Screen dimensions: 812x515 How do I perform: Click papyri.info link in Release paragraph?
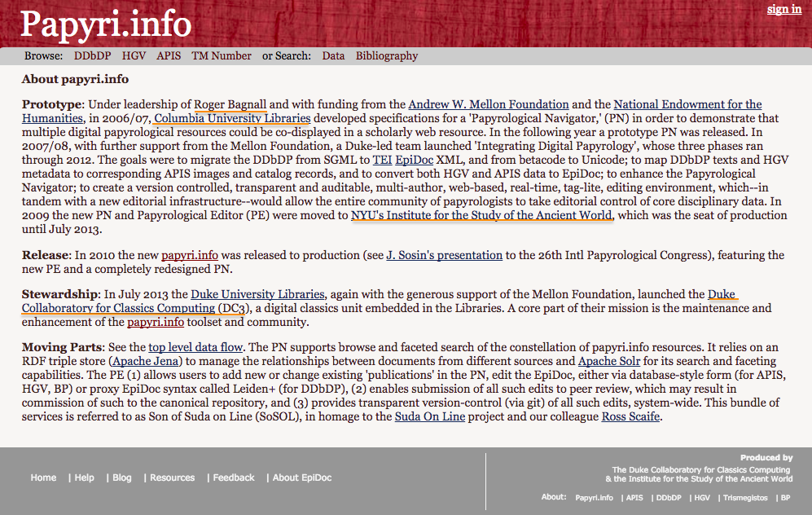[x=190, y=255]
